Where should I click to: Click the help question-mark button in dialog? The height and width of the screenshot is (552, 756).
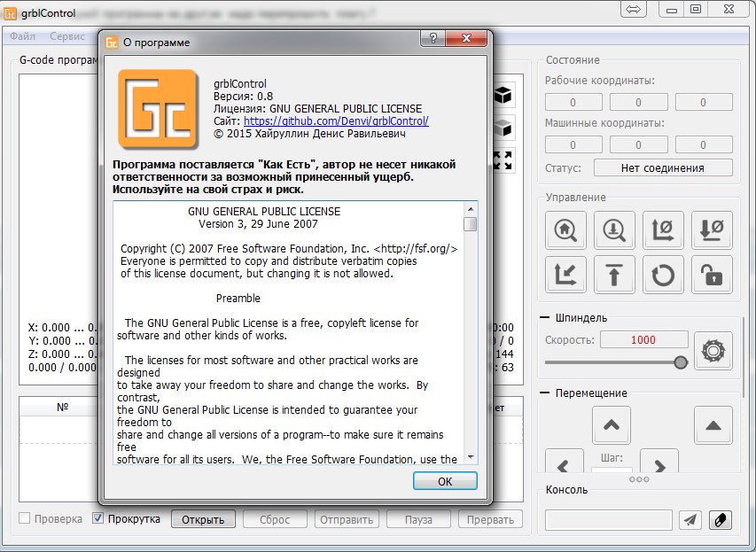tap(433, 38)
